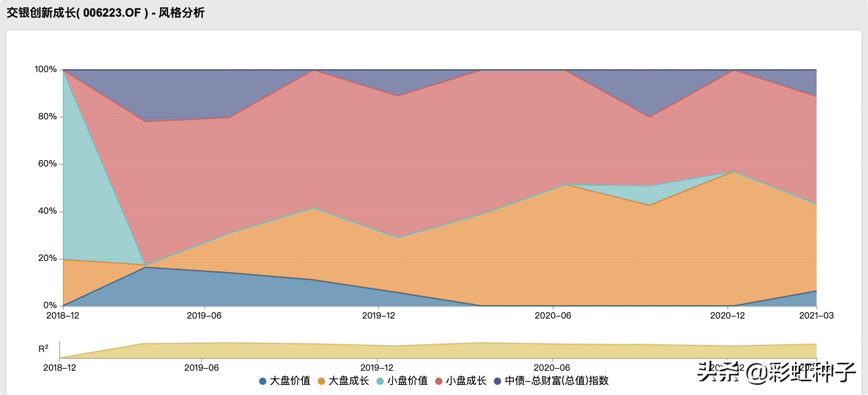Click the R² label

point(43,349)
